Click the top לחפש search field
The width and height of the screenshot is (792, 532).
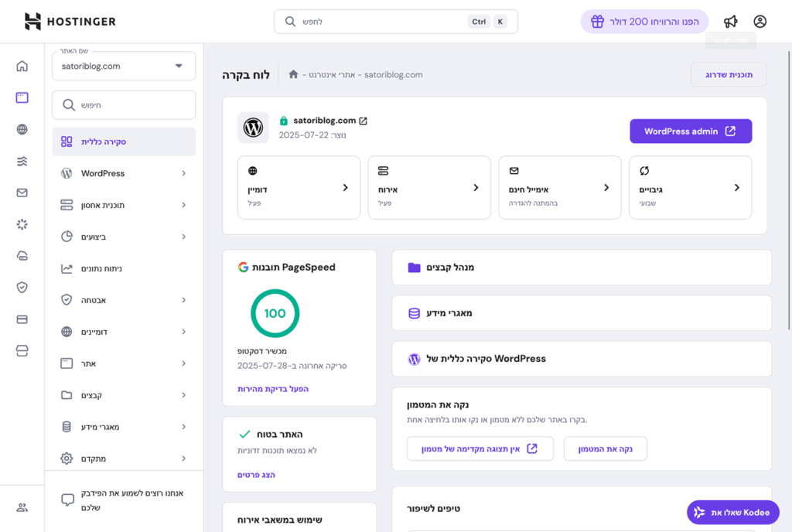(x=395, y=22)
